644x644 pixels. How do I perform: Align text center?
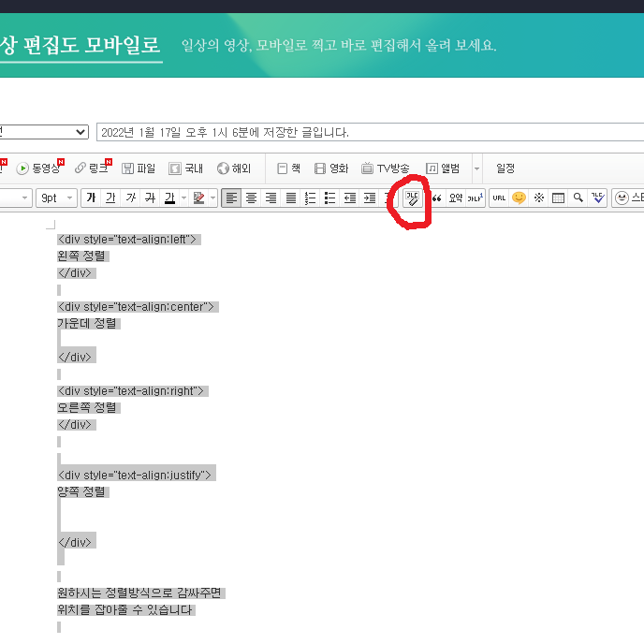point(251,198)
